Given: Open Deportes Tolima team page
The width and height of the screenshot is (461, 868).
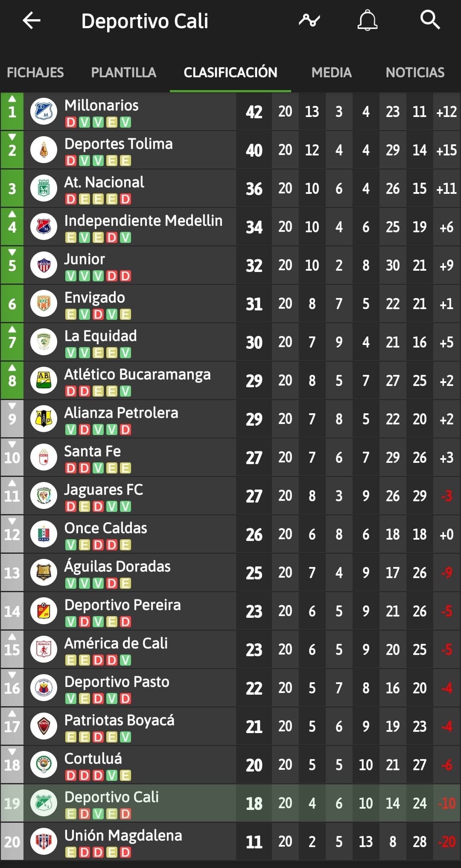Looking at the screenshot, I should tap(118, 144).
